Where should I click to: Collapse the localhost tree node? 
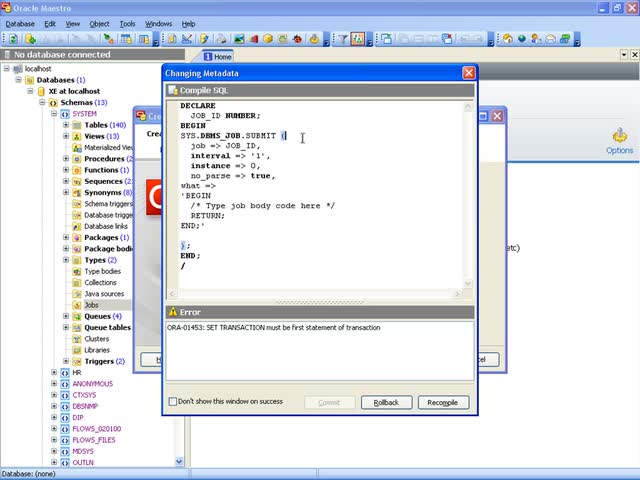click(7, 69)
